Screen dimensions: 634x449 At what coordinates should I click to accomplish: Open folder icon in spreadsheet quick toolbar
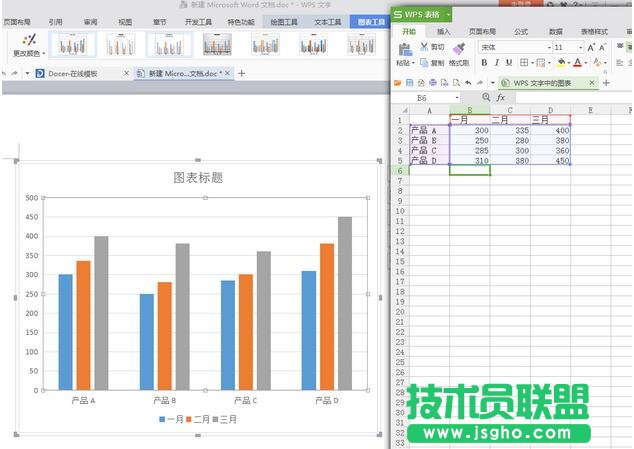point(398,83)
